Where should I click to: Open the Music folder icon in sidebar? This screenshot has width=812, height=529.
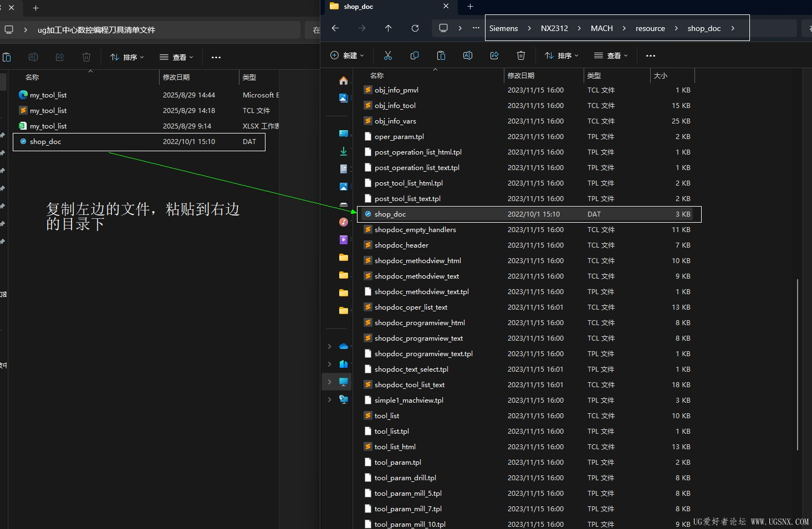pos(344,222)
